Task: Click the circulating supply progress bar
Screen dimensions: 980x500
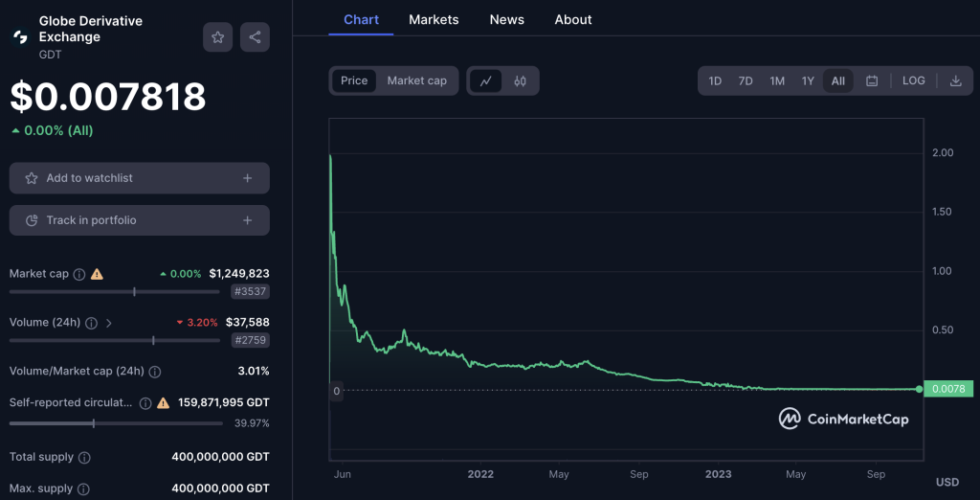Action: pyautogui.click(x=116, y=423)
